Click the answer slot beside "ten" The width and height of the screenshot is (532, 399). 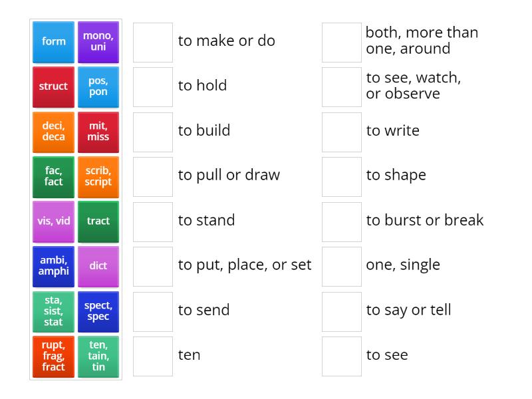point(152,356)
